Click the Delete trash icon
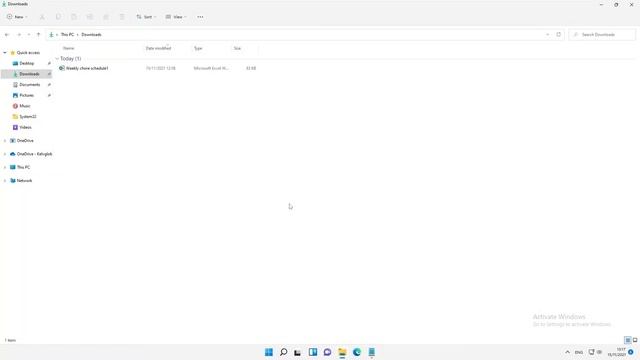This screenshot has width=640, height=360. click(122, 17)
